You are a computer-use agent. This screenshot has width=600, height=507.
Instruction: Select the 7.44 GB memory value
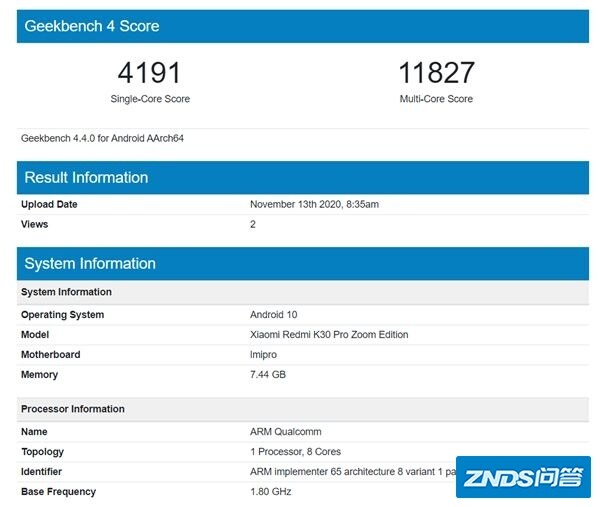pos(268,374)
